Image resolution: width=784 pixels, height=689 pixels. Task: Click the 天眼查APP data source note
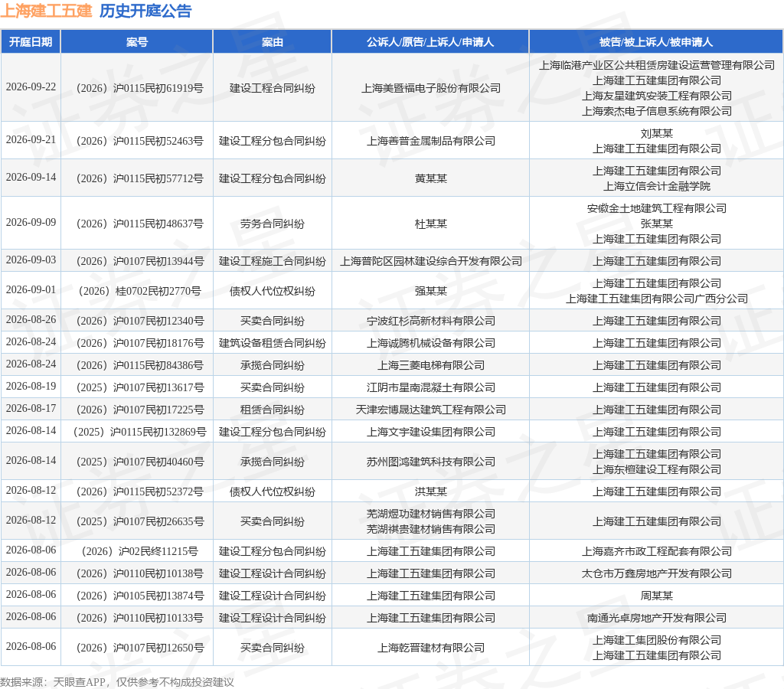[x=117, y=682]
